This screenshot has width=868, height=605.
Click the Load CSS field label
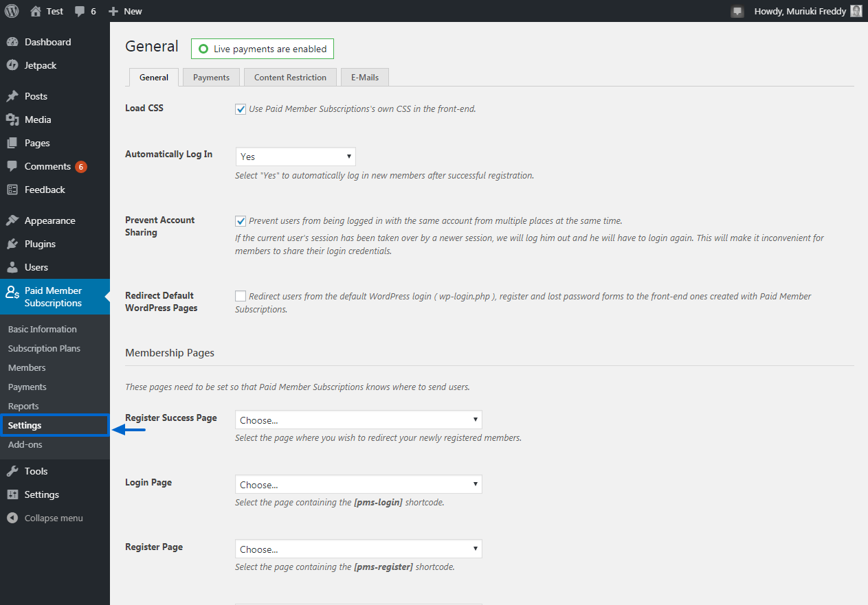tap(144, 108)
